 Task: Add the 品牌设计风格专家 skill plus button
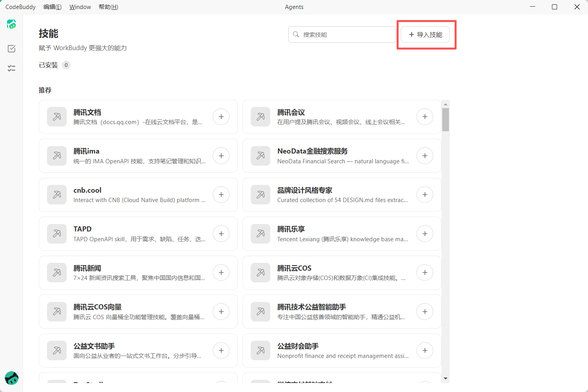425,195
